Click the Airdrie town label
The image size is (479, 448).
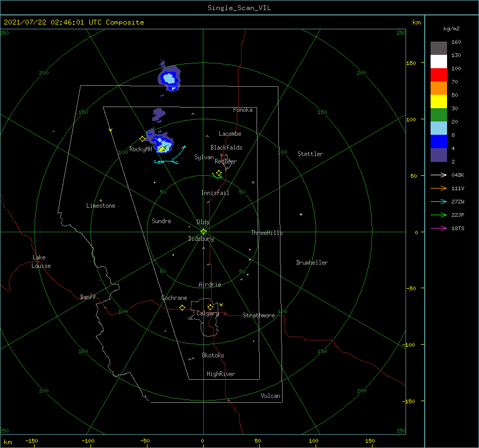[210, 284]
